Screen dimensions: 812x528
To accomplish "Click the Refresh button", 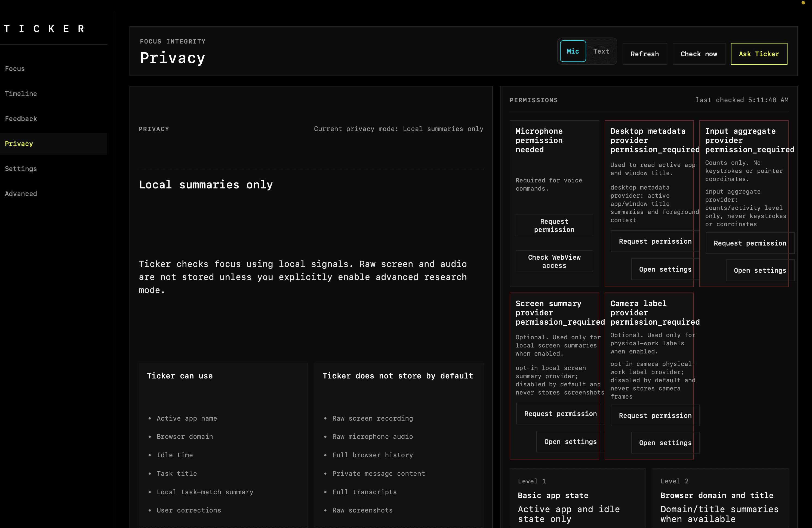I will click(644, 54).
